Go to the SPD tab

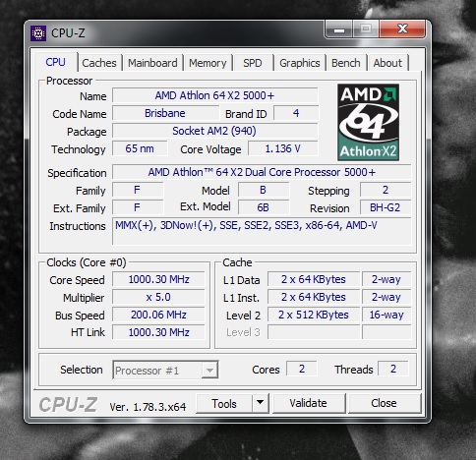[x=253, y=63]
